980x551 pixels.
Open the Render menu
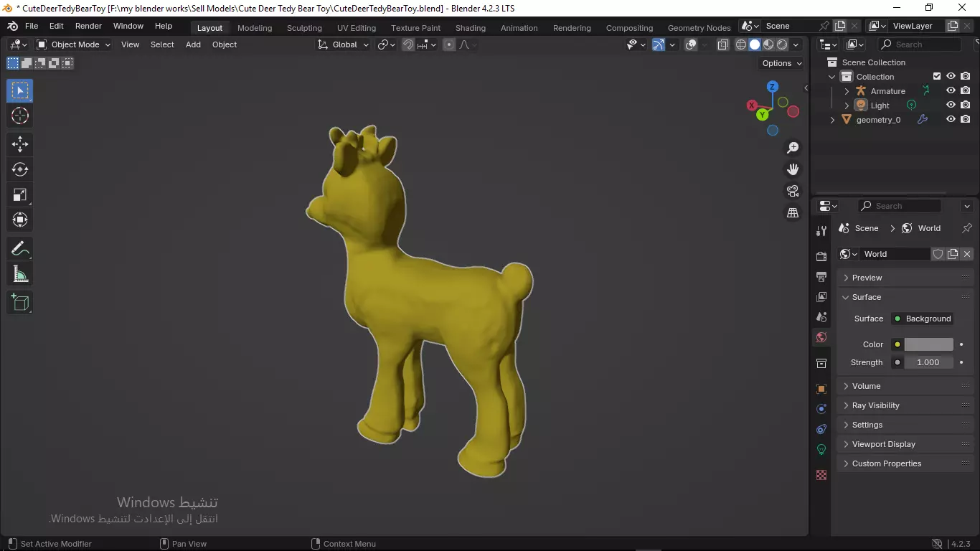click(88, 26)
